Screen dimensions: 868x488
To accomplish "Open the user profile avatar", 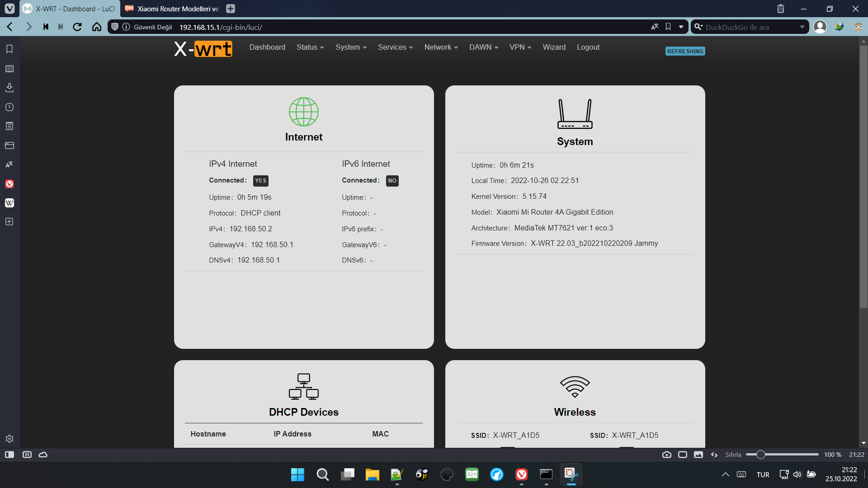I will pyautogui.click(x=820, y=27).
